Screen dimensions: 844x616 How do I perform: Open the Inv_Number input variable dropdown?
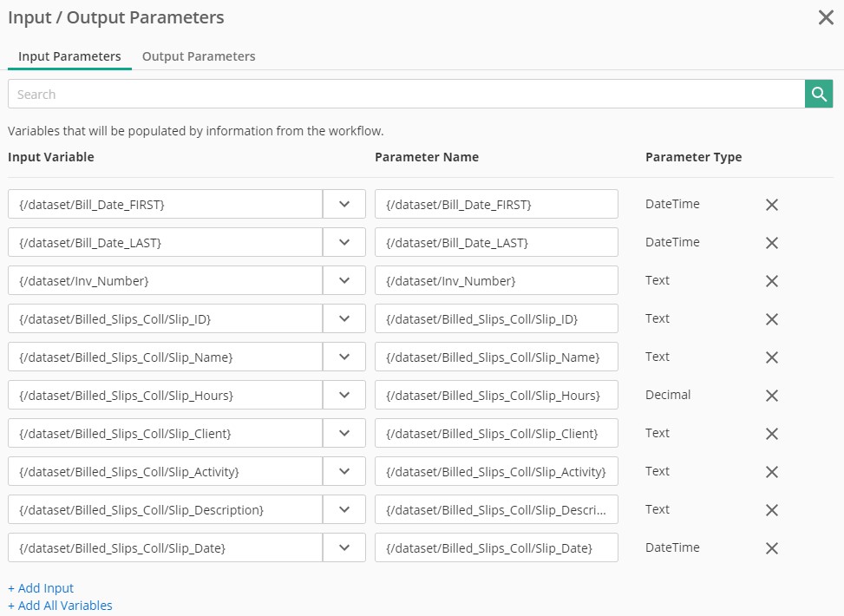point(344,280)
